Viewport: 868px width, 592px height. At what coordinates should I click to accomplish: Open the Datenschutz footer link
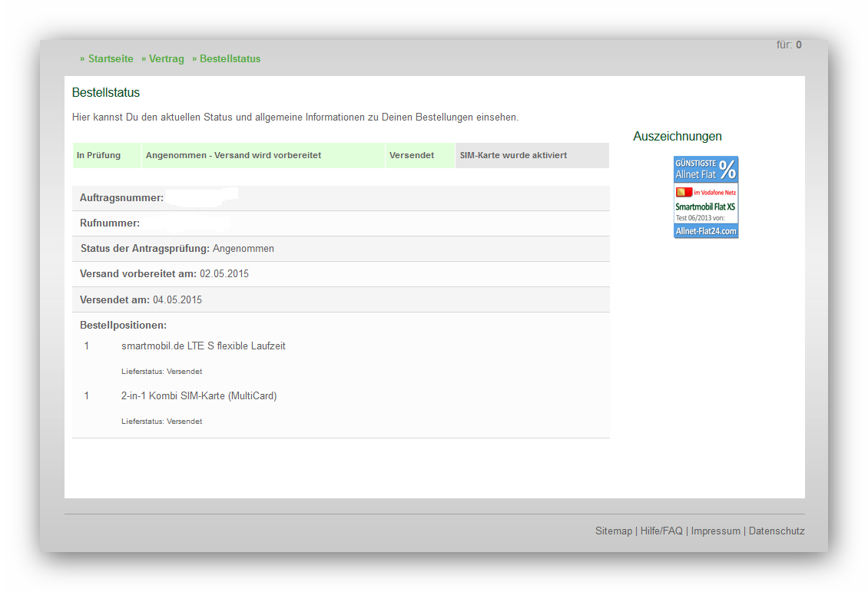click(777, 531)
